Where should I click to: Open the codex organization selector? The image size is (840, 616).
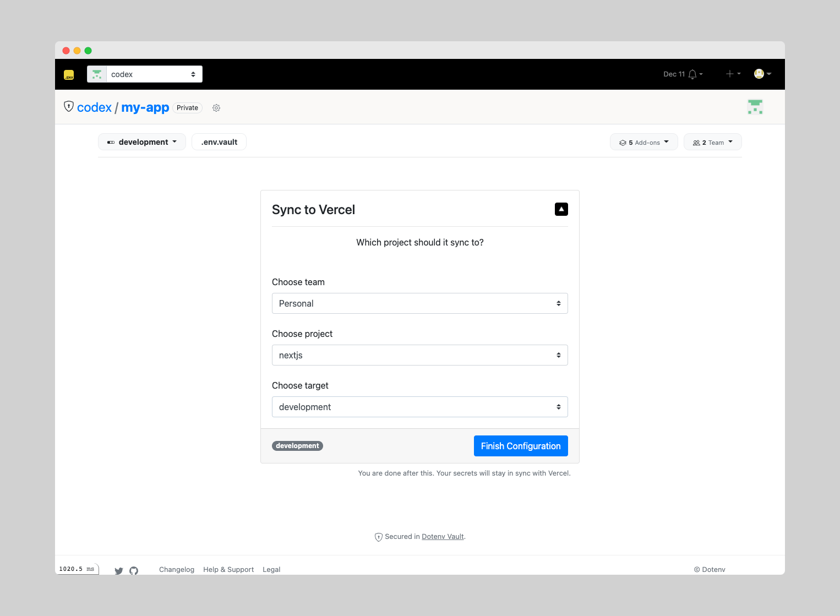coord(145,74)
